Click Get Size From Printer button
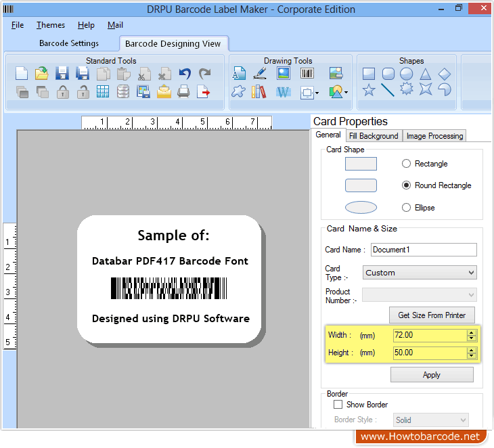The height and width of the screenshot is (448, 494). [432, 315]
